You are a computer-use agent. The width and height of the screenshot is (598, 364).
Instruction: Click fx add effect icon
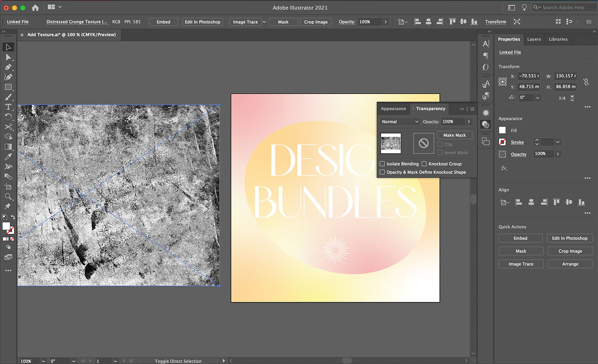tap(504, 168)
